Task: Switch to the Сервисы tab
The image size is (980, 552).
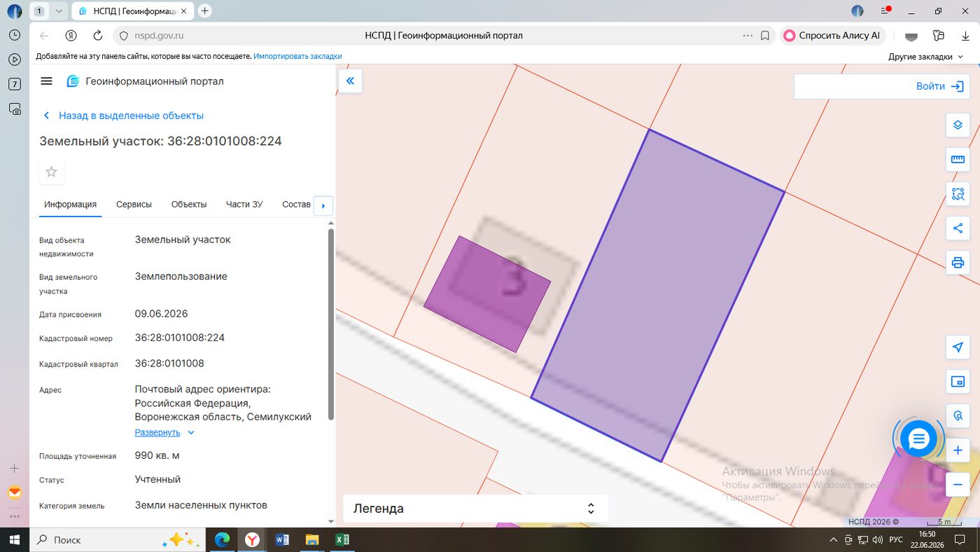Action: (134, 205)
